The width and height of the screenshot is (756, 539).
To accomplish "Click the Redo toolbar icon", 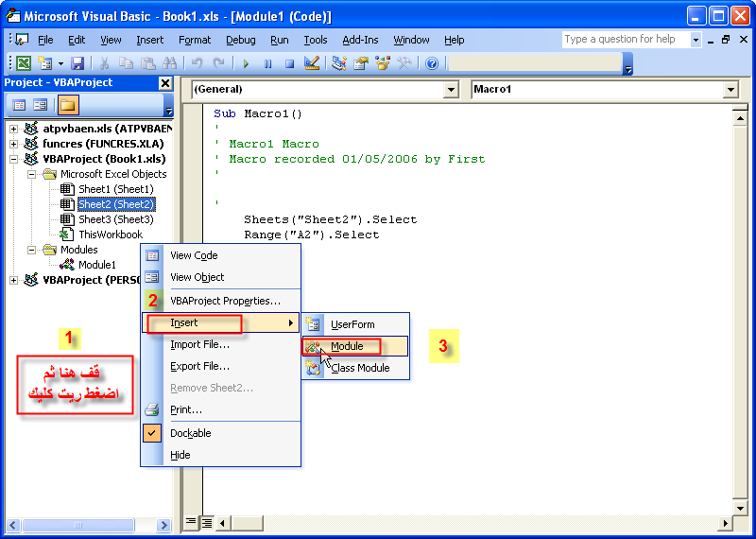I will coord(218,63).
